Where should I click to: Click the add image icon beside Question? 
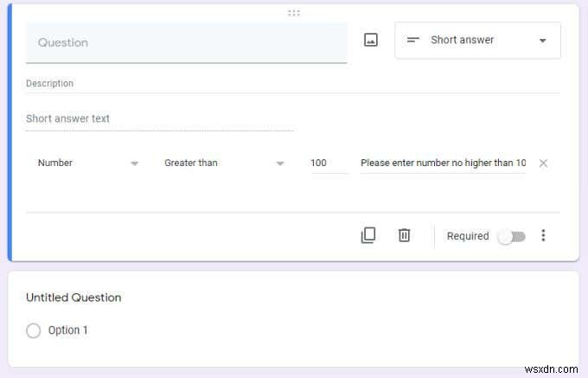370,40
